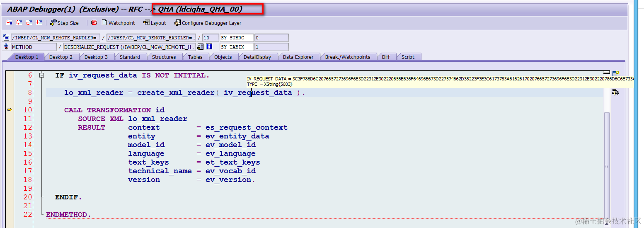Open the Break./Watchpoints tab
644x228 pixels.
[347, 57]
